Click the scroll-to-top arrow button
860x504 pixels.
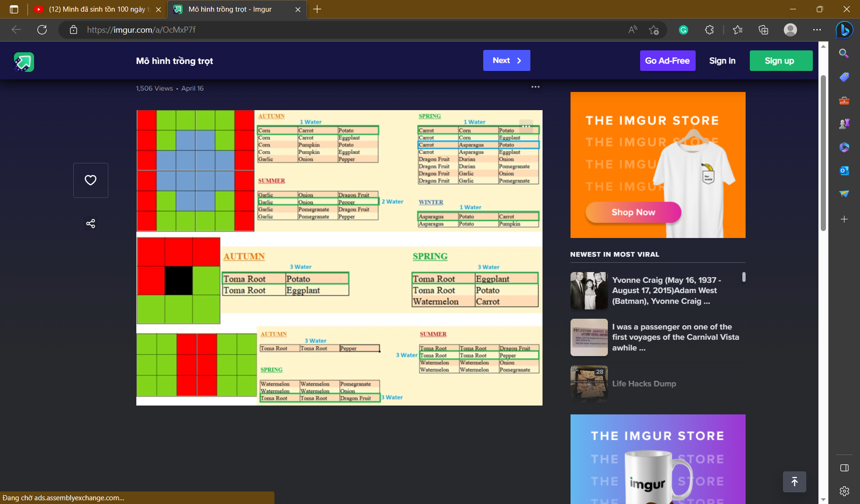pyautogui.click(x=794, y=482)
